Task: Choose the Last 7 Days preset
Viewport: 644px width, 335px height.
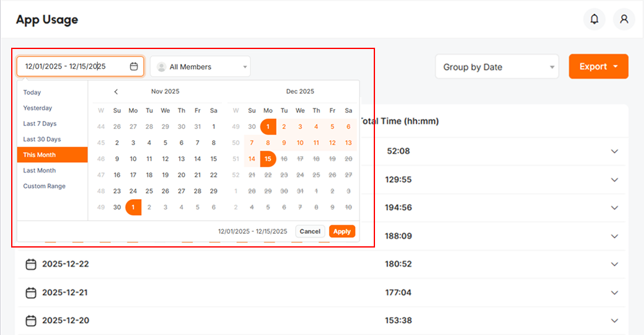Action: [x=40, y=123]
